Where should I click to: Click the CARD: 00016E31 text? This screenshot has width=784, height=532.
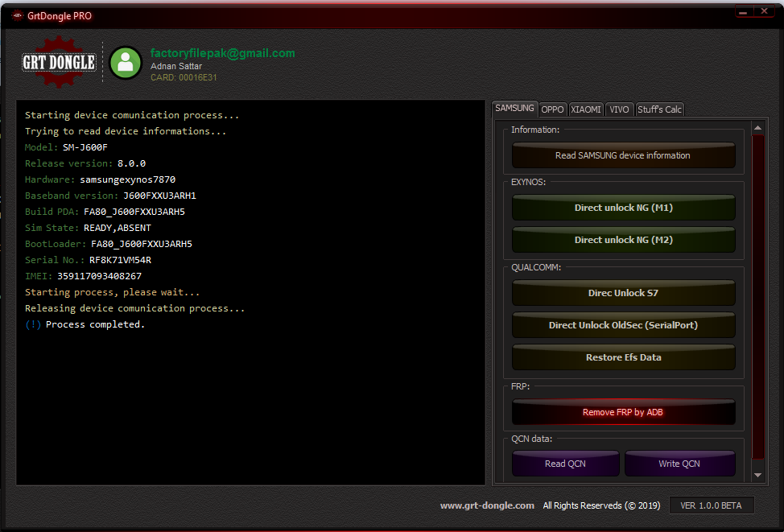(184, 77)
